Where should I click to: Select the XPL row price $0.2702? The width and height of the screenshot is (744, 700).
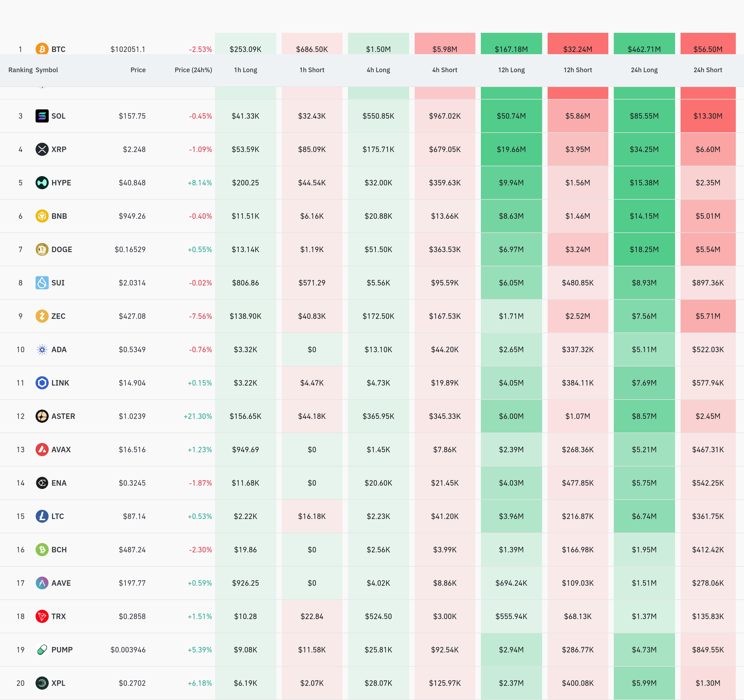coord(132,683)
